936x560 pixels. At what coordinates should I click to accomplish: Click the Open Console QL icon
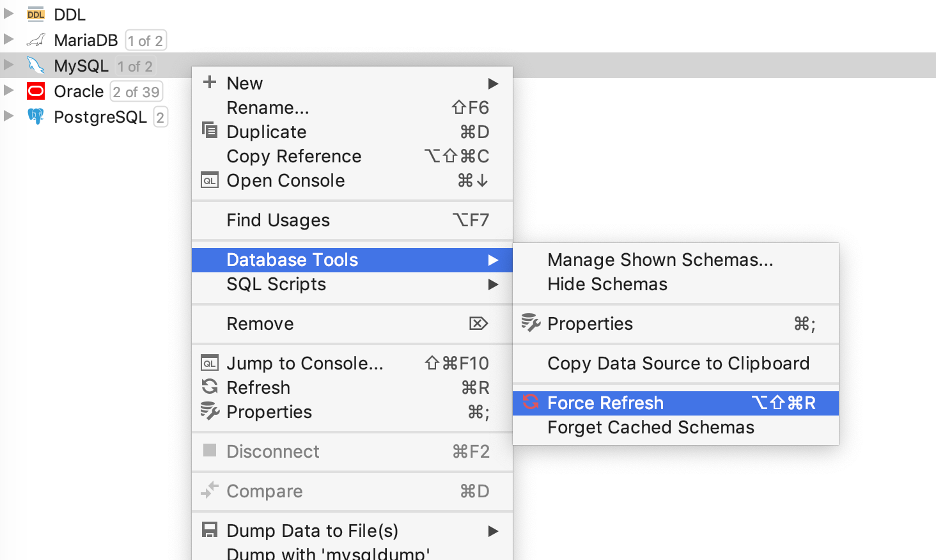[209, 180]
